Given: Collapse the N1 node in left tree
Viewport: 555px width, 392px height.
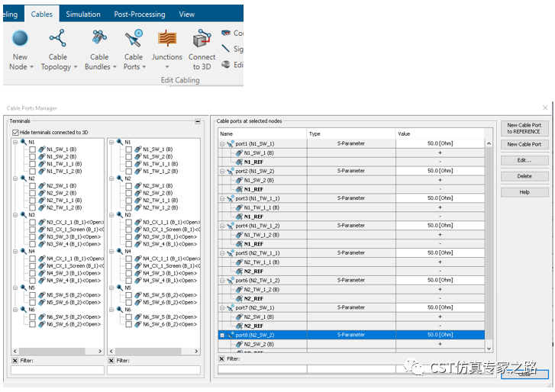Looking at the screenshot, I should pyautogui.click(x=15, y=142).
